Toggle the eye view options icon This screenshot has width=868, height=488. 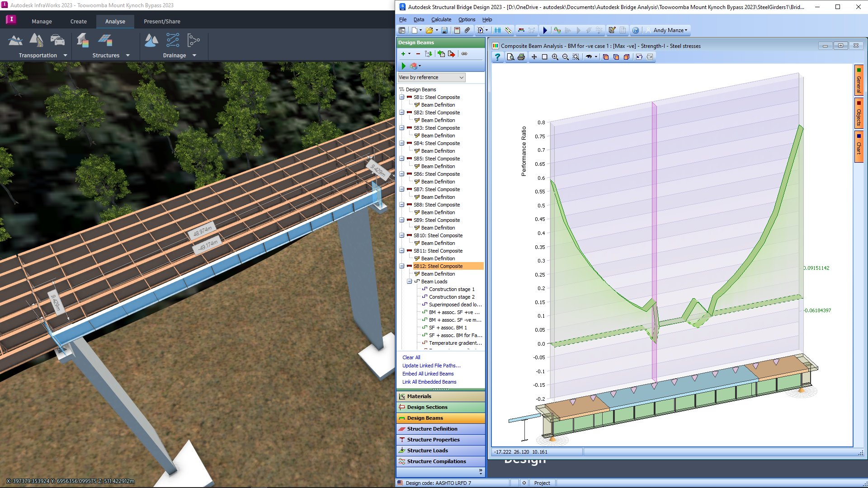[x=589, y=57]
